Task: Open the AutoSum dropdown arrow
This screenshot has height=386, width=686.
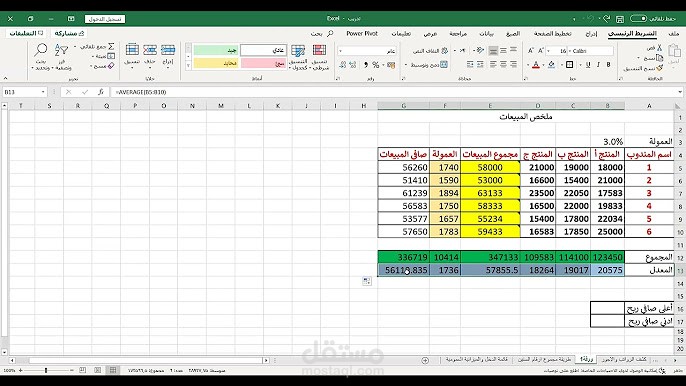Action: pos(75,46)
